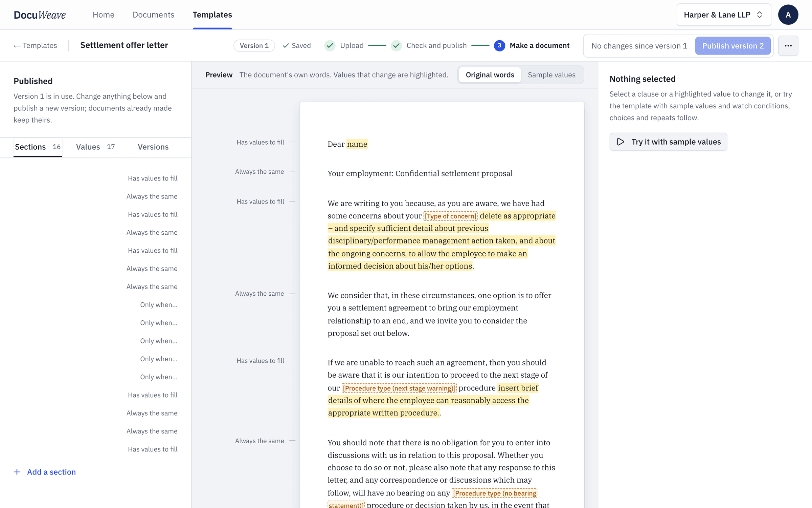Click the plus icon for Add a section
Viewport: 812px width, 508px height.
click(17, 472)
